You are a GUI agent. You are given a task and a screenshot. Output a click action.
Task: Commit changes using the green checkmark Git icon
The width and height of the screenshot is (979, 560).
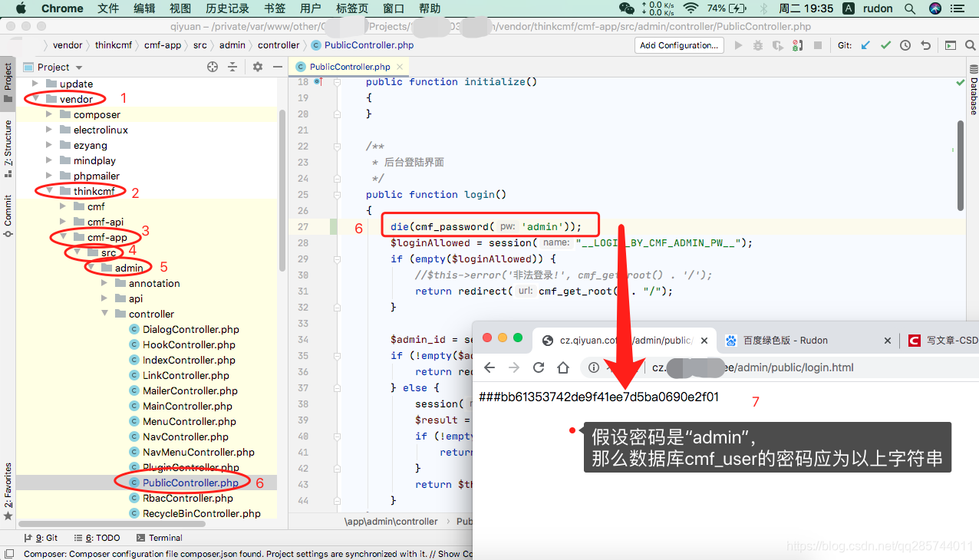tap(885, 45)
